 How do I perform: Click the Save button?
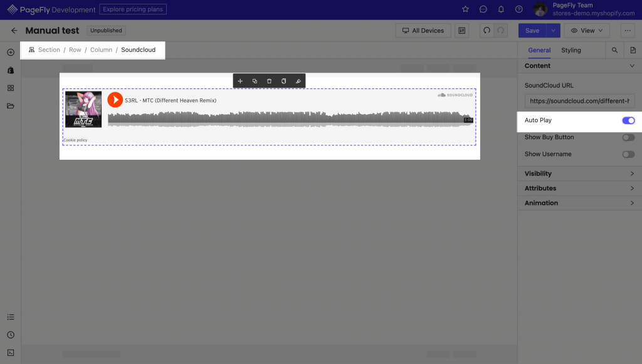pos(532,31)
